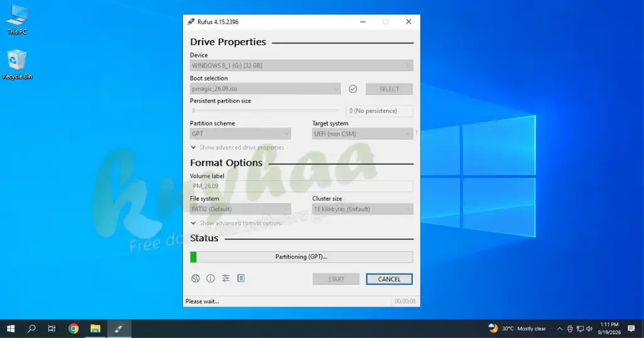This screenshot has height=338, width=644.
Task: Click the Volume label field PM_26.09
Action: [x=301, y=186]
